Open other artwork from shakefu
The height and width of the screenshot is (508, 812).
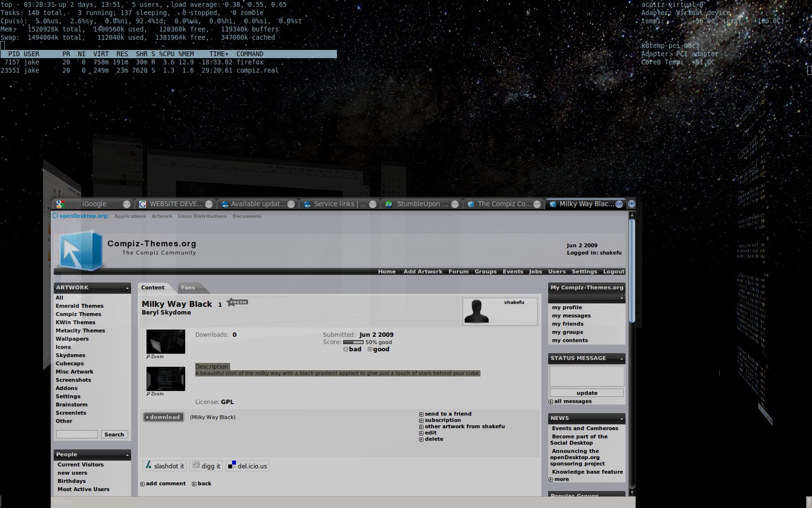[x=462, y=427]
